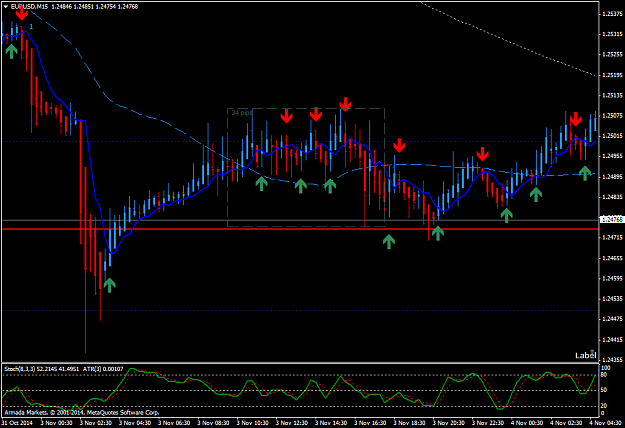Click the 1.25315 price axis label

[x=612, y=34]
